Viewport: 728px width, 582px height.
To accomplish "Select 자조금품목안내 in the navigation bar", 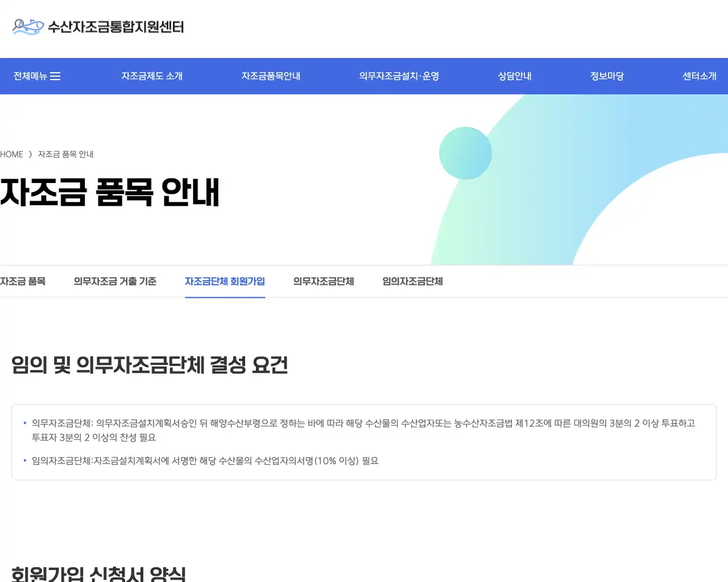I will click(271, 76).
